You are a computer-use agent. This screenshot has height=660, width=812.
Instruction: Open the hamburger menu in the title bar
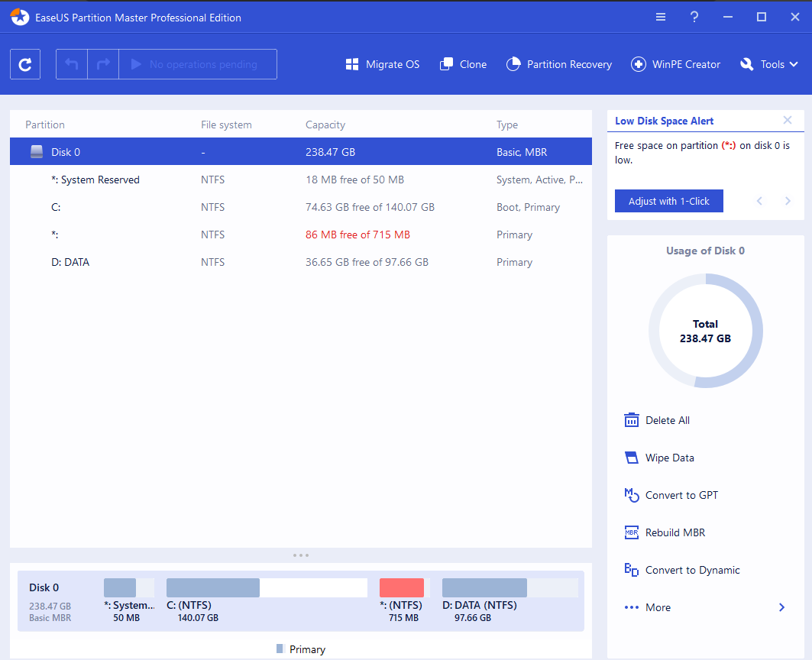tap(661, 17)
